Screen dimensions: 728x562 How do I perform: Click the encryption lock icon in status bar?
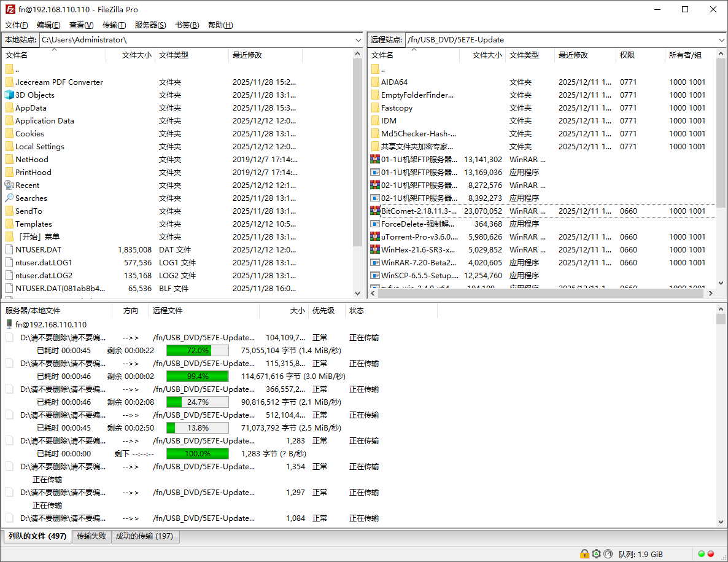pos(584,553)
